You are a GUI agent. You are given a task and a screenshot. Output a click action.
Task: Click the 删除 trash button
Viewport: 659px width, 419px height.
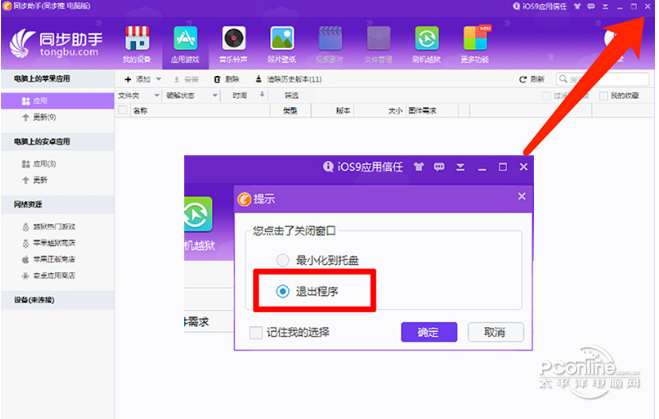227,79
